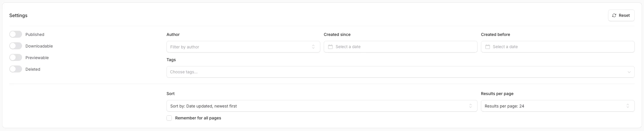644x131 pixels.
Task: Click calendar icon in Created before field
Action: 487,47
